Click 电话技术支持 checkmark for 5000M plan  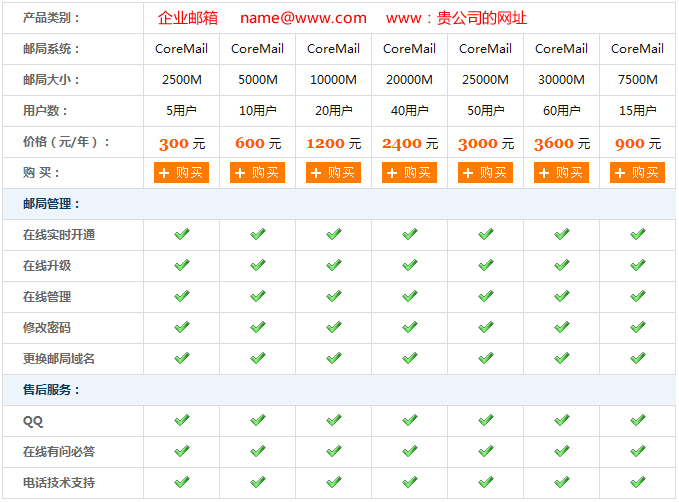coord(258,482)
